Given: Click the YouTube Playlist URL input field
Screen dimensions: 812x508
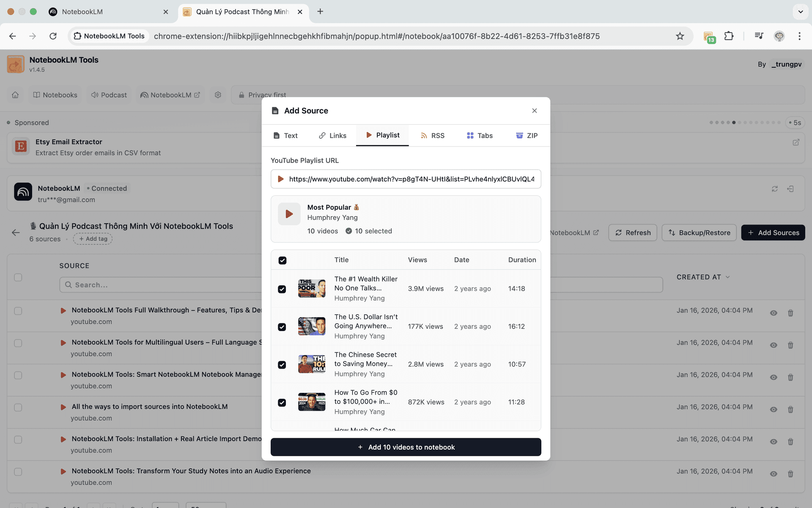Looking at the screenshot, I should click(x=406, y=179).
